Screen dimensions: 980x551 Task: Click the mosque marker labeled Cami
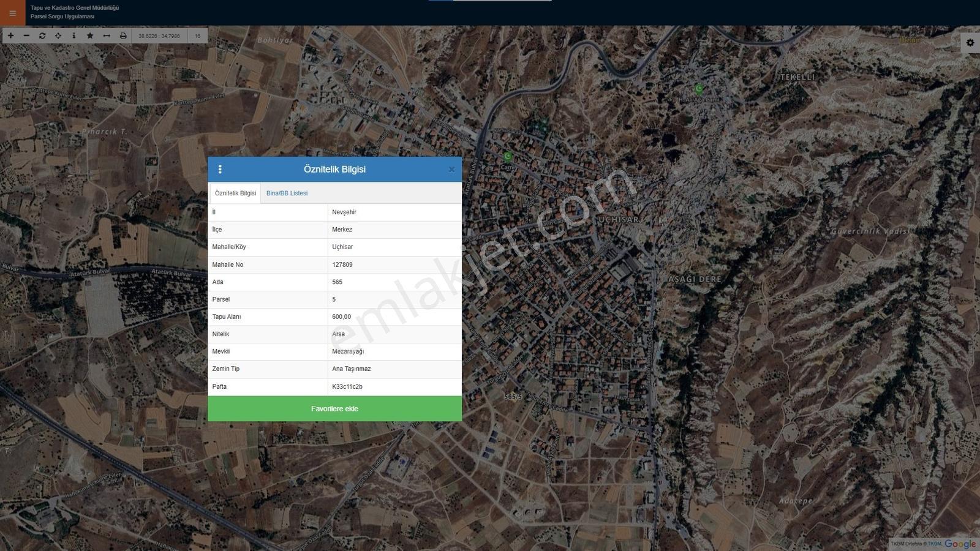pos(507,157)
